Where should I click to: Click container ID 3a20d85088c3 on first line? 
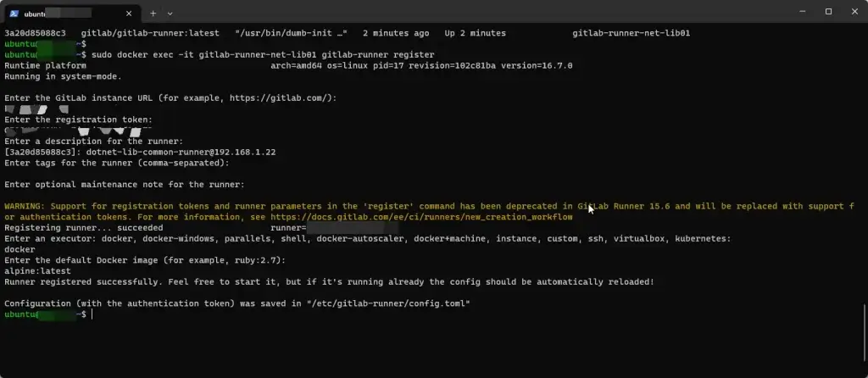coord(35,33)
